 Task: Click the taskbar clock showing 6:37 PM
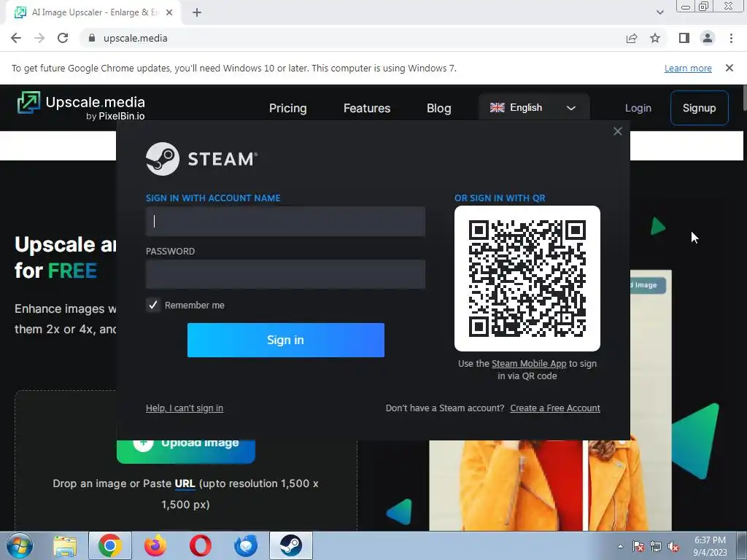710,546
